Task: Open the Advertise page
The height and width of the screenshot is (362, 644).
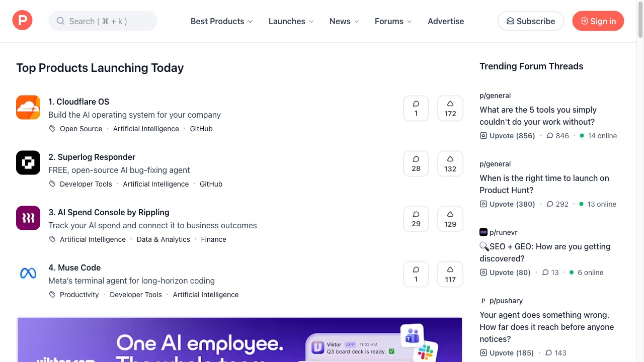Action: coord(446,21)
